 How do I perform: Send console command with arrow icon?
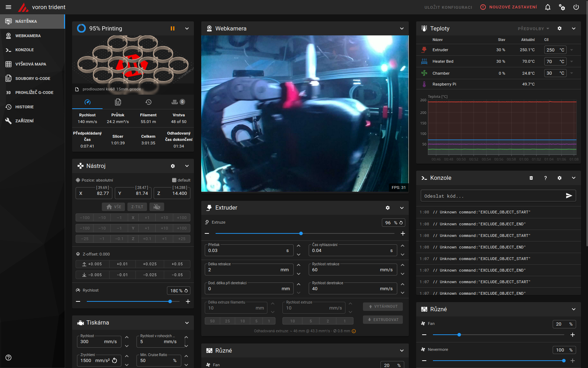point(569,196)
